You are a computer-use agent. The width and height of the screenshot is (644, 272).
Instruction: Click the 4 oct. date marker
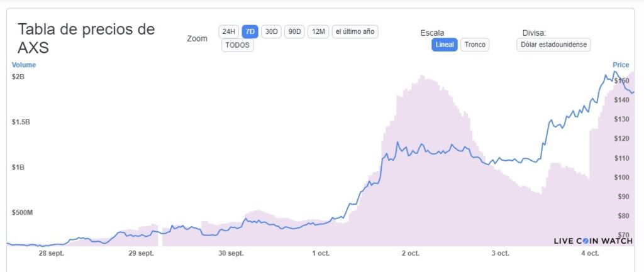pos(590,253)
